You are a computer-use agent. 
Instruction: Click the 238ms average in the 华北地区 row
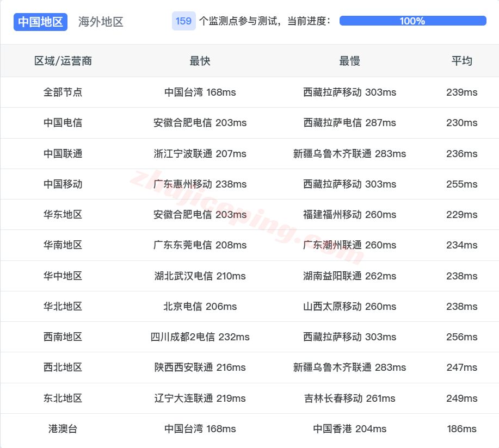click(462, 307)
